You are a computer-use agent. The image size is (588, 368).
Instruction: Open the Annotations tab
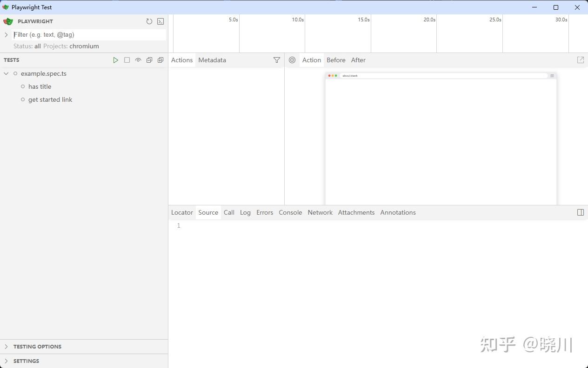pos(398,212)
